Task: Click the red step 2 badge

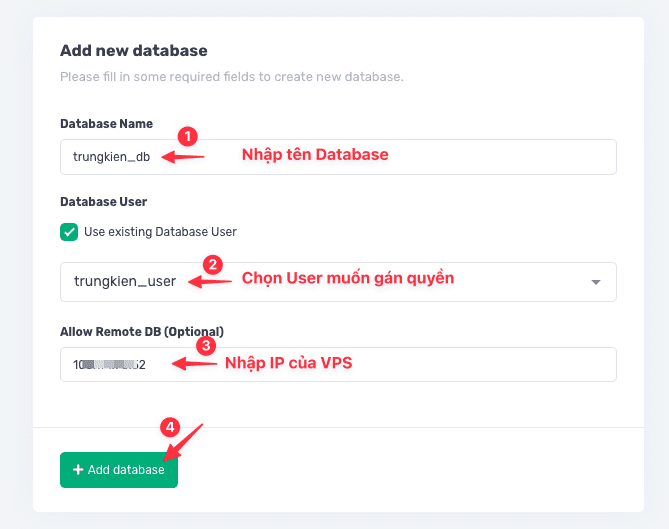Action: (x=212, y=264)
